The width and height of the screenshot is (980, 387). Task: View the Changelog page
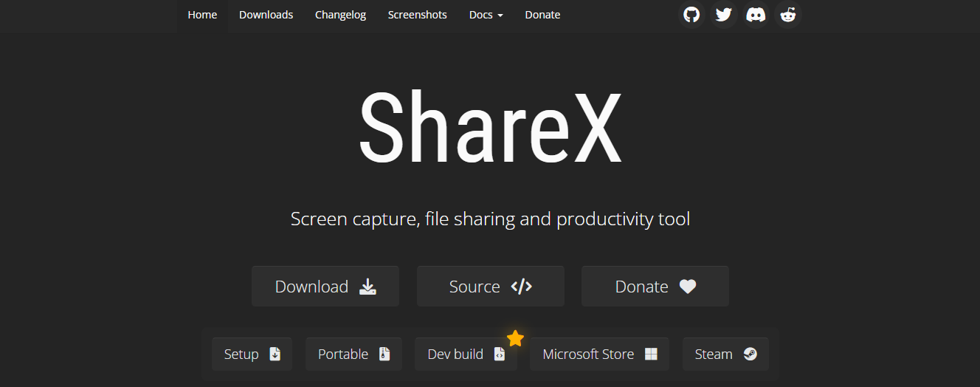[340, 15]
